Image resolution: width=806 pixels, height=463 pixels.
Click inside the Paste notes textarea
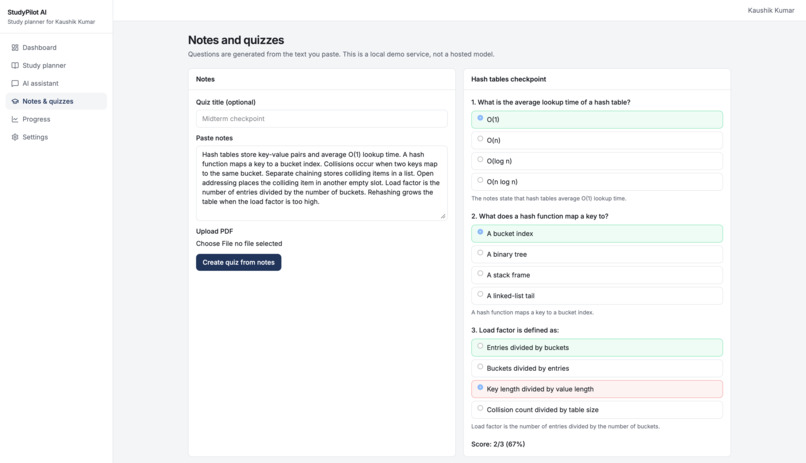pyautogui.click(x=321, y=183)
